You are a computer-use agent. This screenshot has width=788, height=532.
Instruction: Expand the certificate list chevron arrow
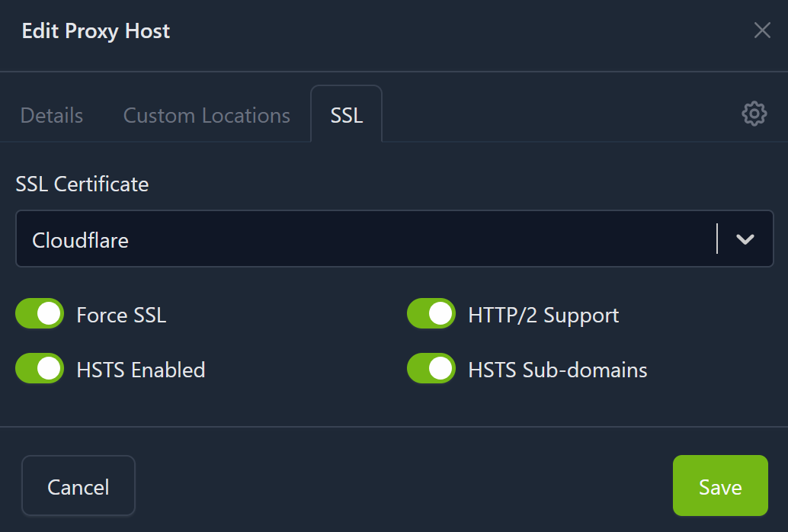click(745, 239)
